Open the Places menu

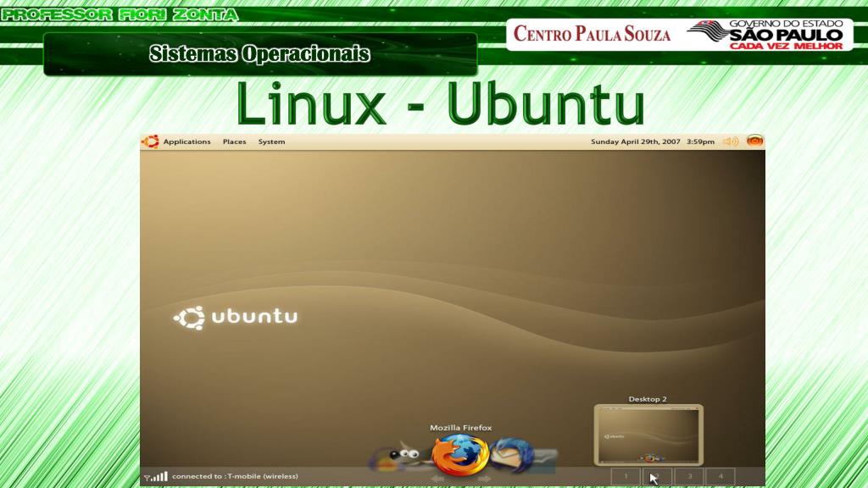click(234, 141)
